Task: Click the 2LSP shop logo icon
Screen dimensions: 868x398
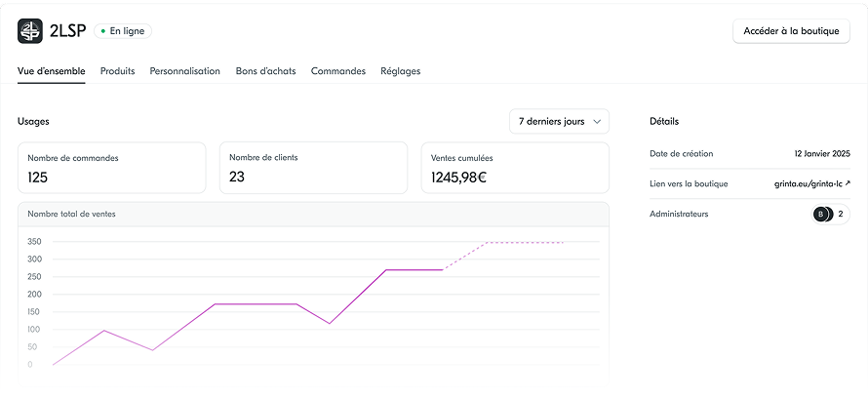Action: [x=30, y=31]
